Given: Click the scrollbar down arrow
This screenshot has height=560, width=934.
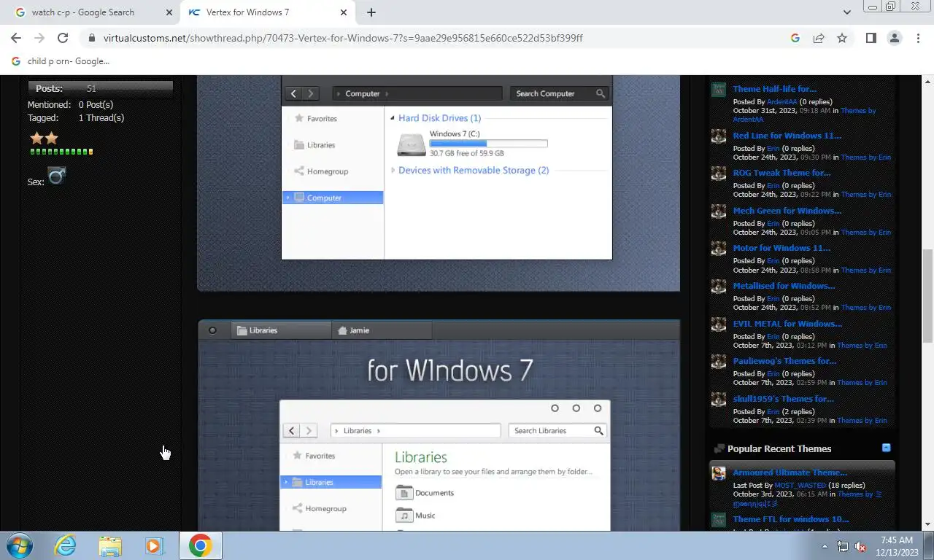Looking at the screenshot, I should pos(928,524).
